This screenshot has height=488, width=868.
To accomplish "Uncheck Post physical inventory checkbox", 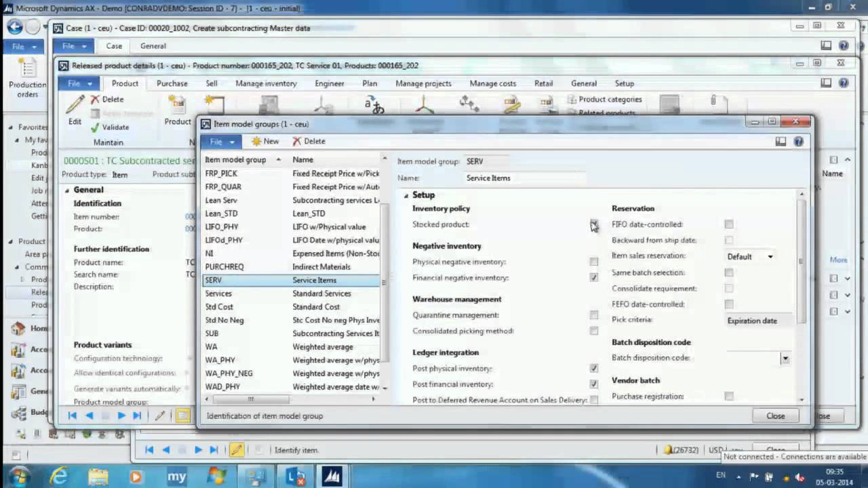I will point(594,368).
